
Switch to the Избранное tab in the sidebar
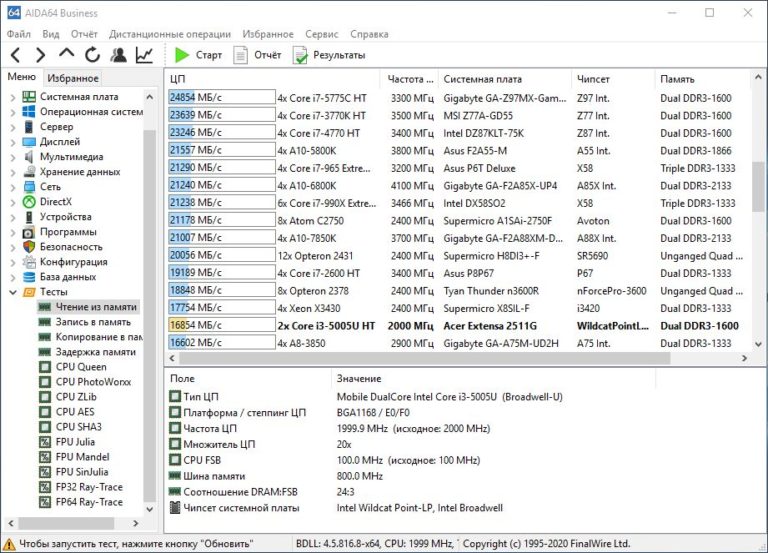pos(73,78)
